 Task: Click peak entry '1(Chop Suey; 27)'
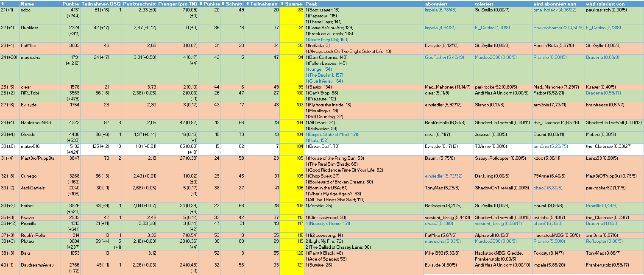322,176
